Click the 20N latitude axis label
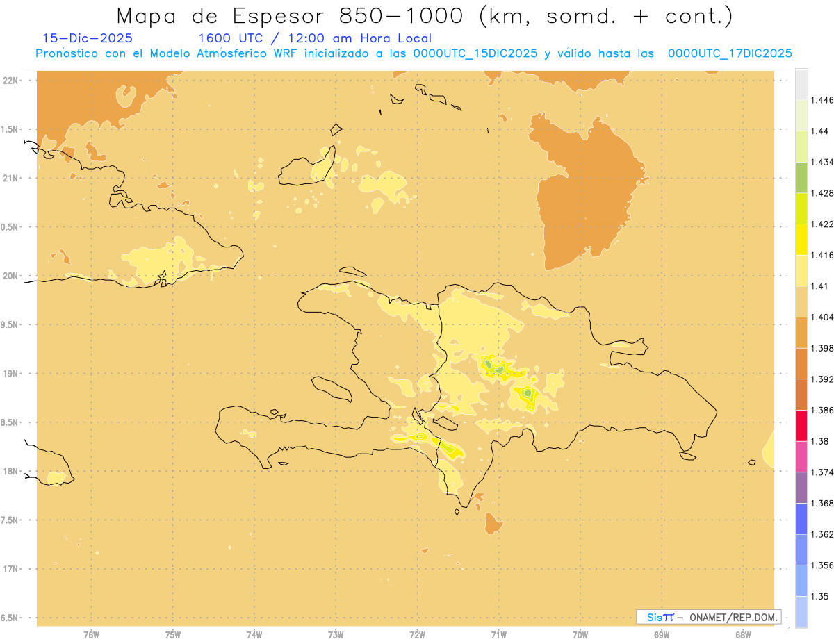Image resolution: width=834 pixels, height=644 pixels. click(10, 276)
